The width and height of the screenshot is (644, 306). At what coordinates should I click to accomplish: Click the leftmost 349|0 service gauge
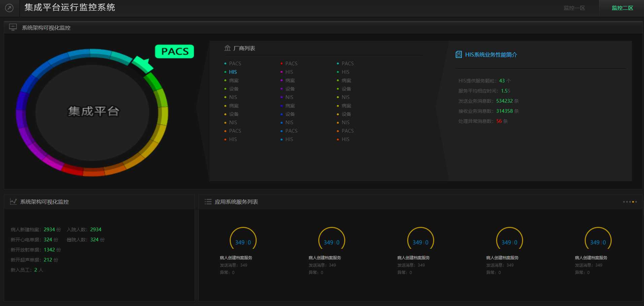click(x=243, y=238)
